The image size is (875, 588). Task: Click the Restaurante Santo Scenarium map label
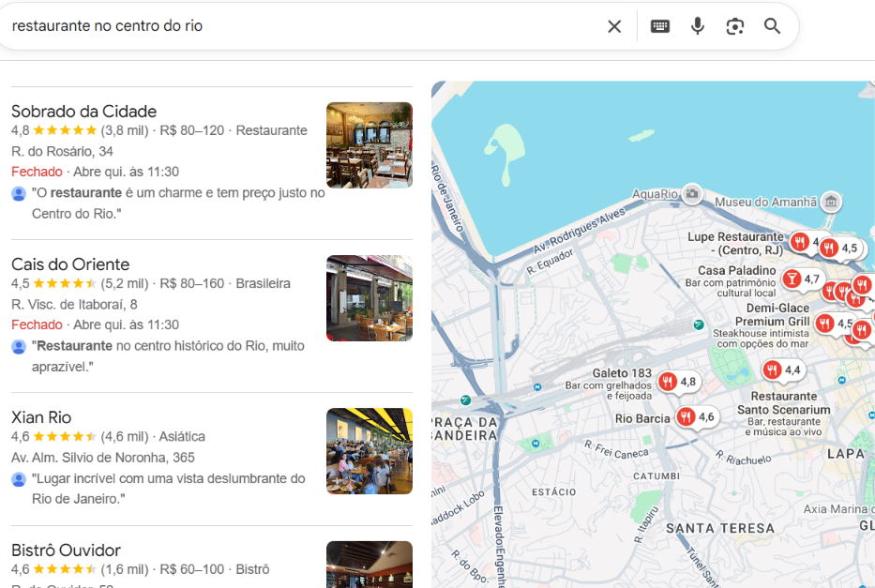pos(783,403)
